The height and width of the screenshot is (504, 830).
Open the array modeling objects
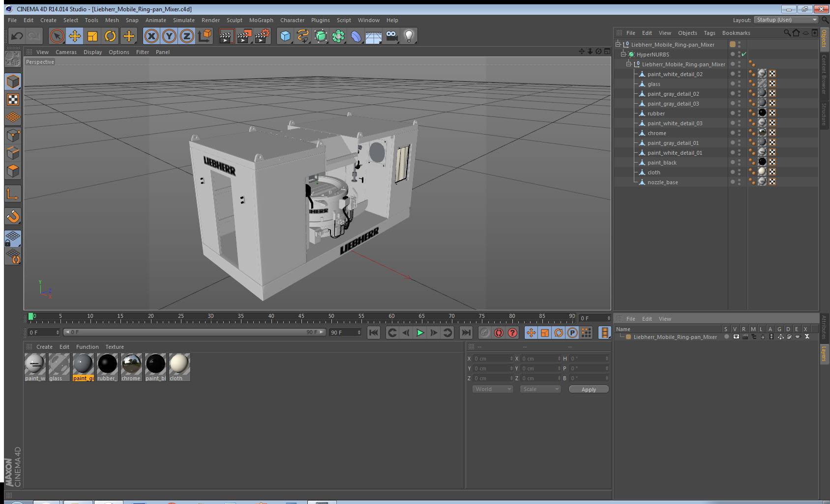point(338,36)
